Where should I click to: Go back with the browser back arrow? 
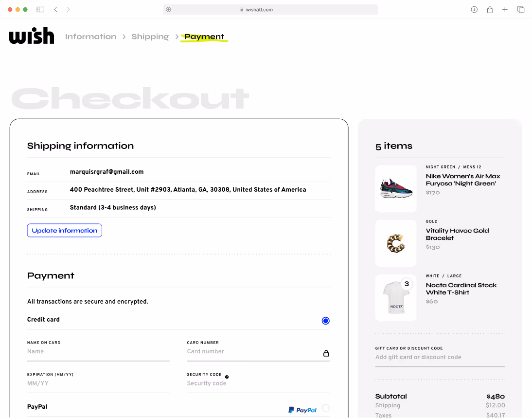click(x=55, y=10)
